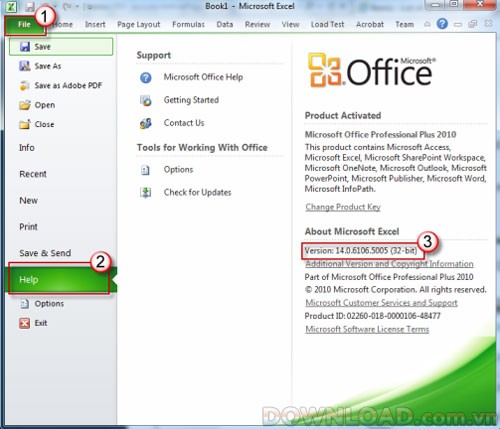Viewport: 500px width, 429px height.
Task: Restore the workbook window inside Excel
Action: [x=473, y=24]
